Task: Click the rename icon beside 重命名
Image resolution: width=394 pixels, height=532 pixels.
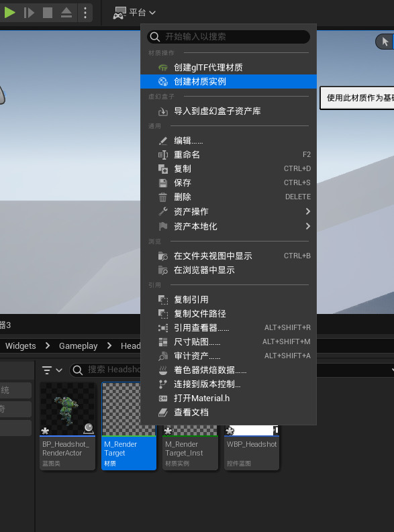Action: 163,155
